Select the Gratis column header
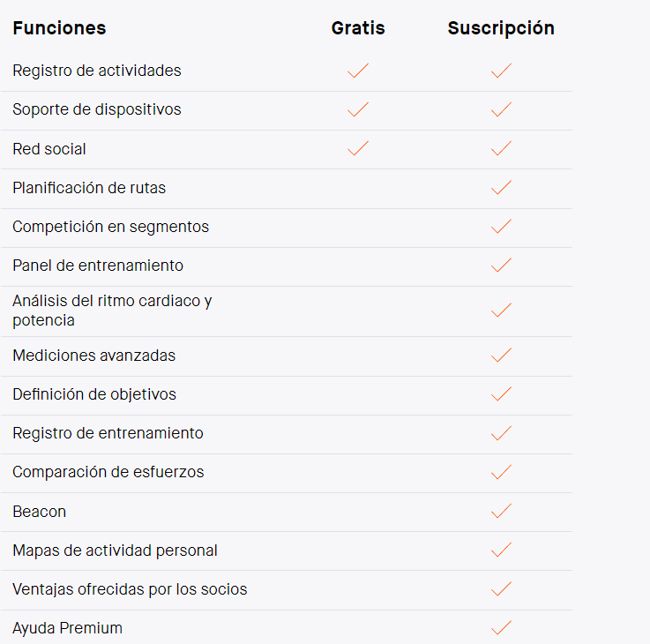Viewport: 650px width, 644px height. click(358, 28)
